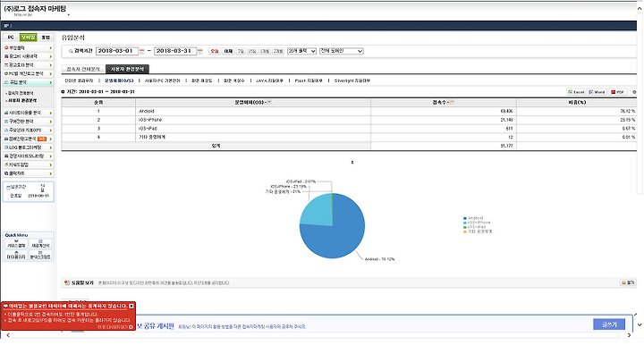Set period to 7일
Image resolution: width=644 pixels, height=345 pixels.
pyautogui.click(x=241, y=51)
